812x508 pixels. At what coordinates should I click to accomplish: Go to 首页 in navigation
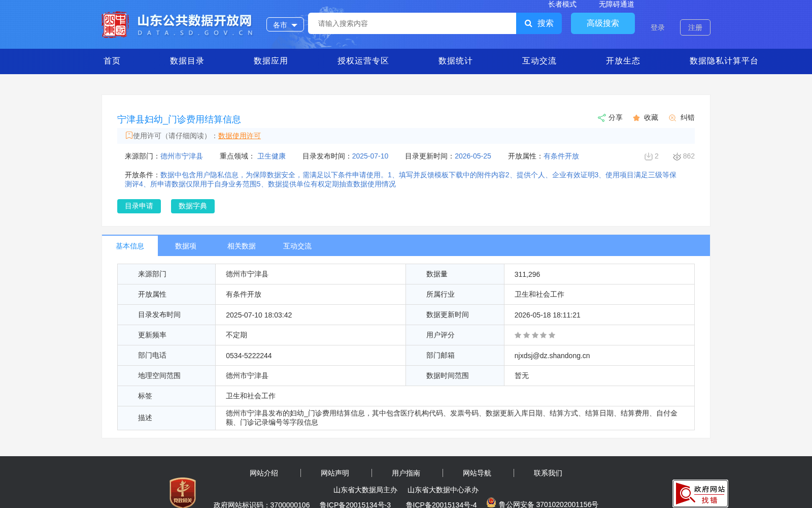pyautogui.click(x=112, y=61)
